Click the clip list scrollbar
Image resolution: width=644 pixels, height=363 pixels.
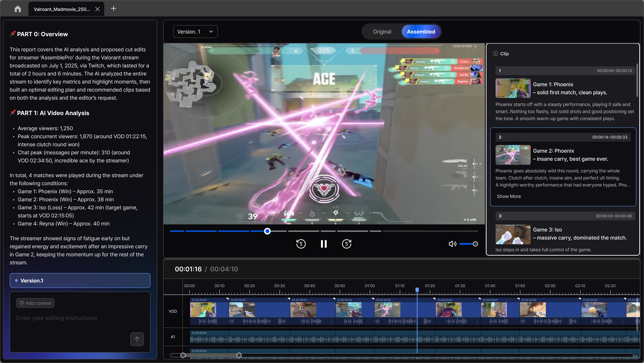(x=637, y=80)
